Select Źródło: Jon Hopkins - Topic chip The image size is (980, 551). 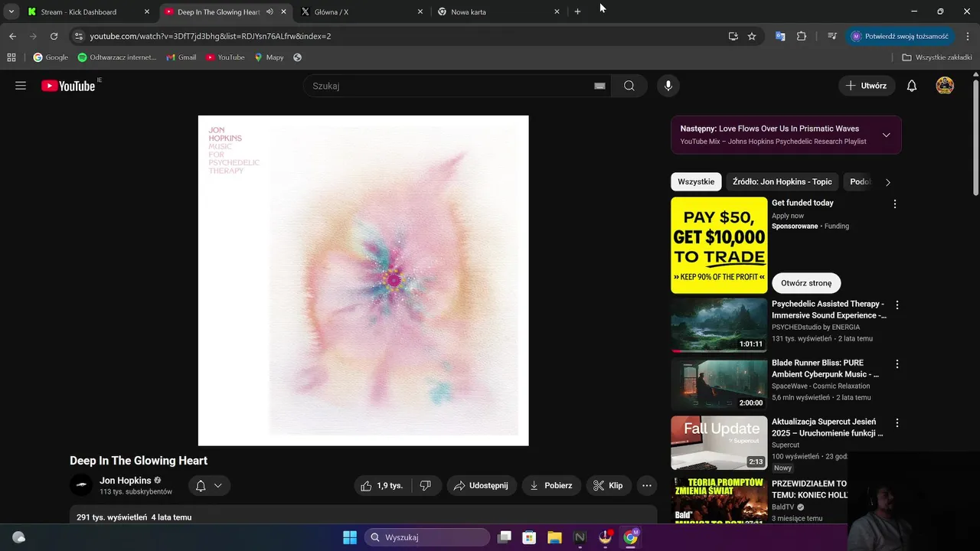coord(782,181)
